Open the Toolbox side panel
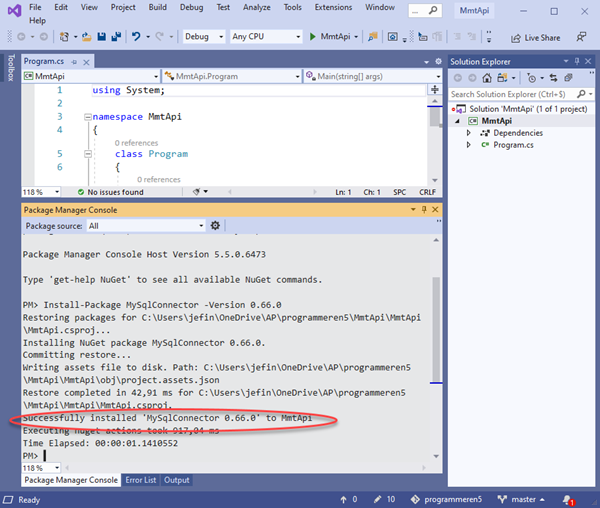600x508 pixels. (11, 68)
